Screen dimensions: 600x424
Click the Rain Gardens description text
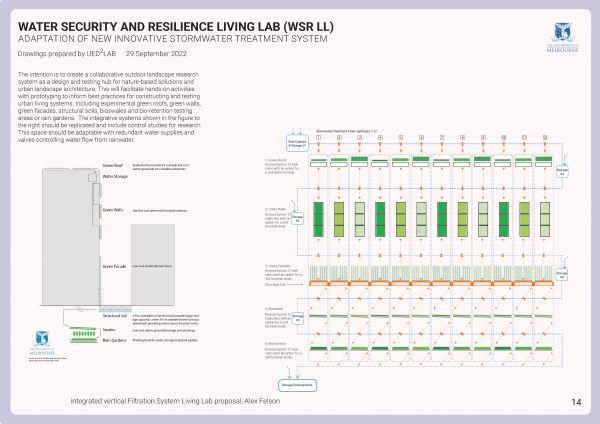pos(165,340)
